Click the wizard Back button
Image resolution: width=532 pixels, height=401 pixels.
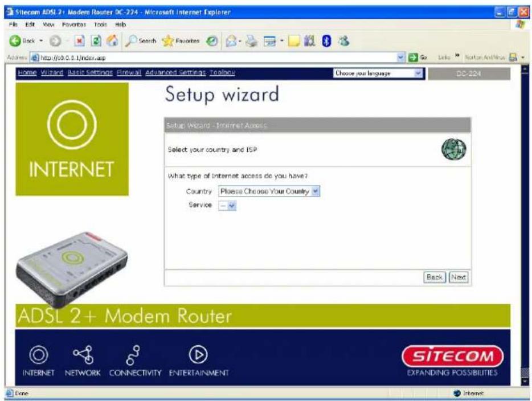pyautogui.click(x=435, y=277)
